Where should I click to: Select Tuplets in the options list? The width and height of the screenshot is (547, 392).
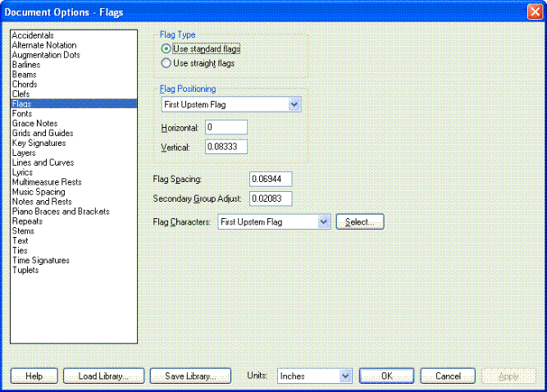[25, 270]
